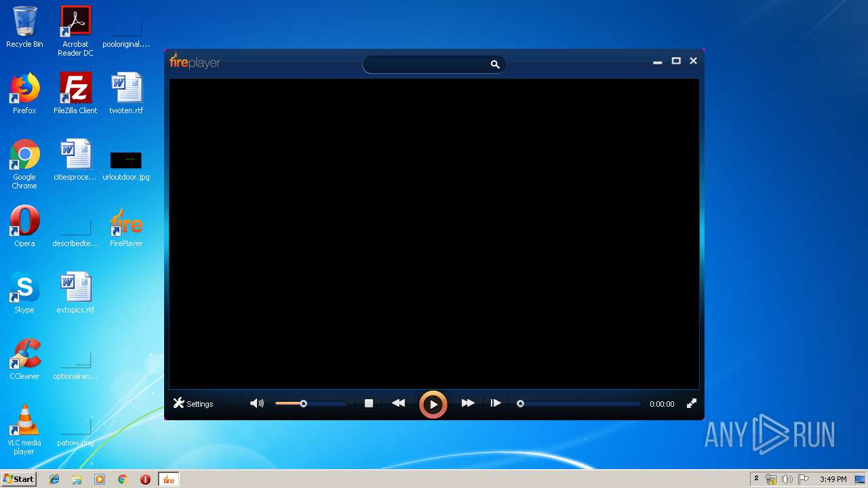The width and height of the screenshot is (868, 488).
Task: Select the Firefox desktop shortcut
Action: tap(24, 94)
